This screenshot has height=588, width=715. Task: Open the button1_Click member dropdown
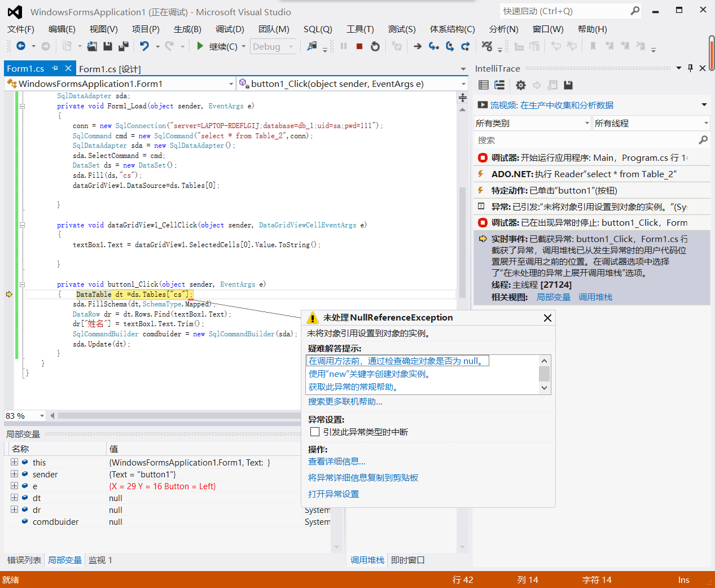tap(463, 84)
